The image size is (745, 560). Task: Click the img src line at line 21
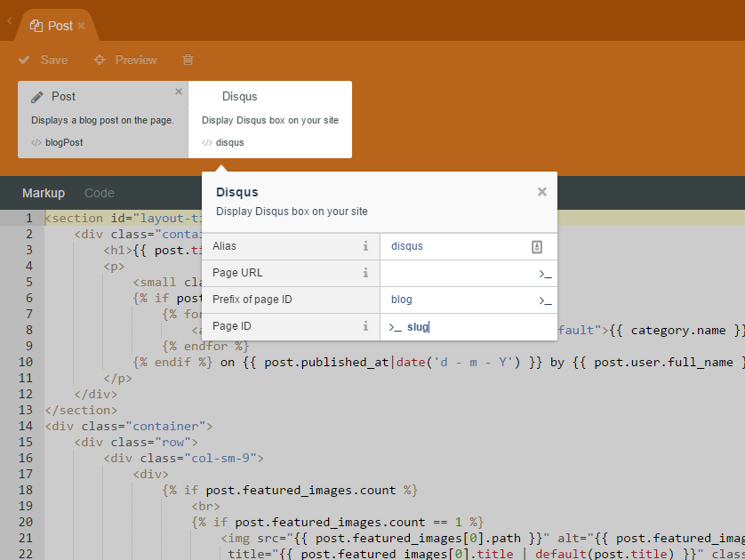pyautogui.click(x=483, y=538)
